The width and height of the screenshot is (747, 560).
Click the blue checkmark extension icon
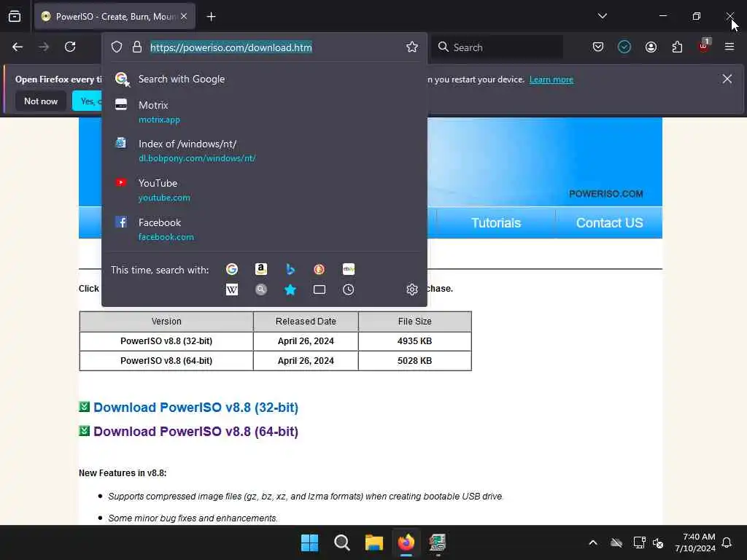click(x=624, y=47)
